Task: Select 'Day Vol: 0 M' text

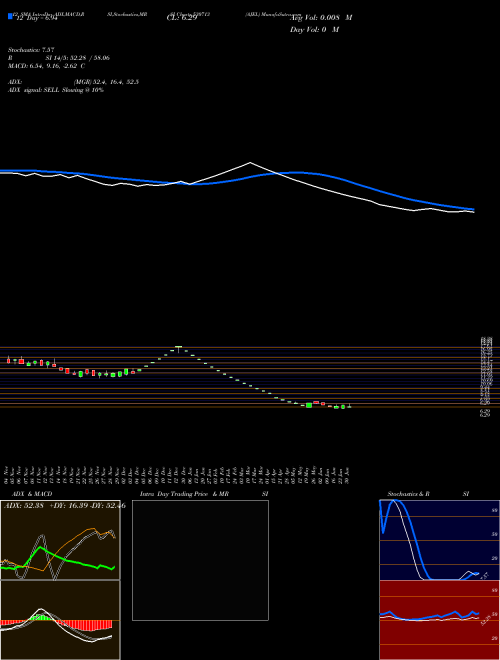Action: click(314, 30)
